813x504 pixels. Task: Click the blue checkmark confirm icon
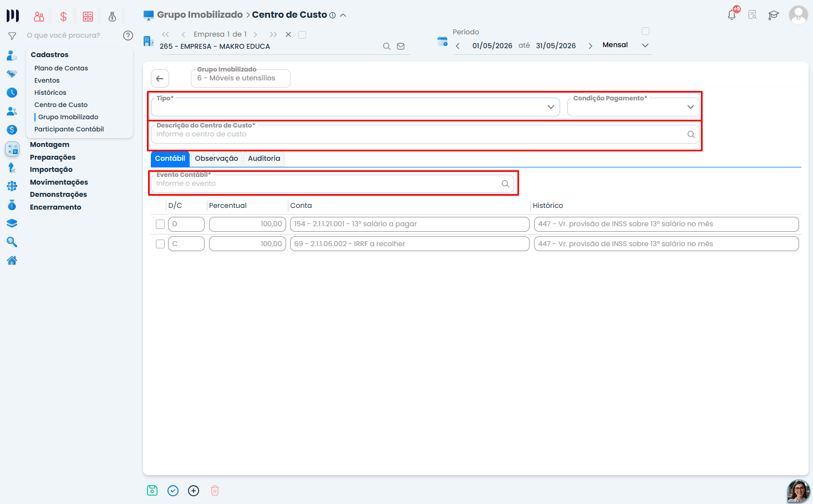click(x=173, y=491)
